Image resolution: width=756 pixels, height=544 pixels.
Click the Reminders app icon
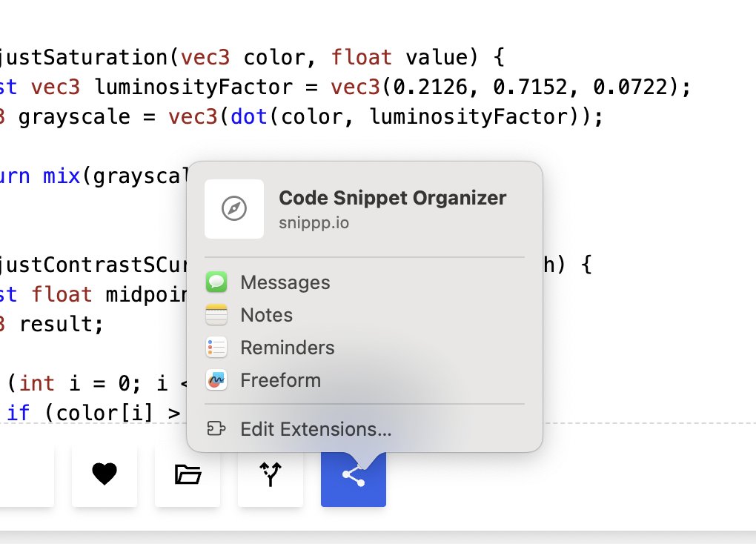point(216,348)
